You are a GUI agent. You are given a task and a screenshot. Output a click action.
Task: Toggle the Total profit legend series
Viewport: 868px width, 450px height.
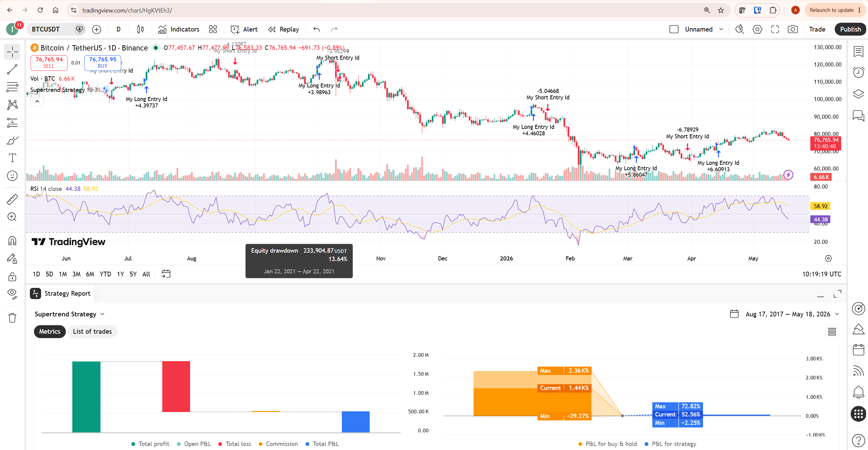pos(150,444)
